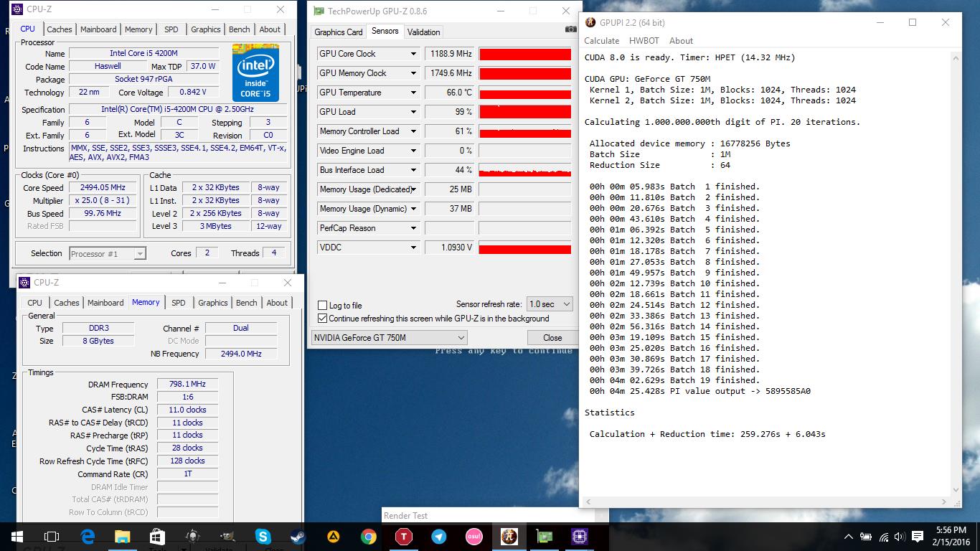Click the GPU-Z title bar app icon
The image size is (980, 551).
click(319, 11)
